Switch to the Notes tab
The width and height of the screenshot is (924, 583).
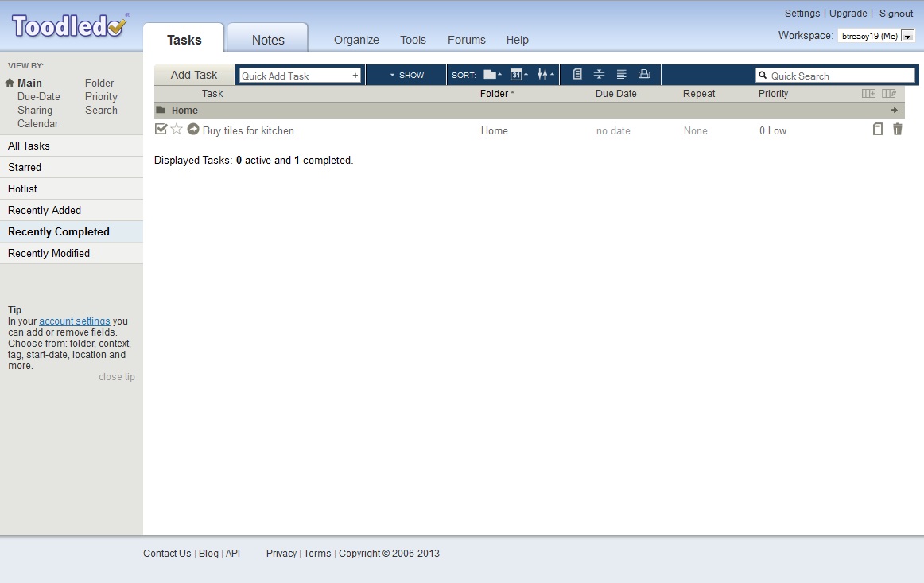(268, 39)
